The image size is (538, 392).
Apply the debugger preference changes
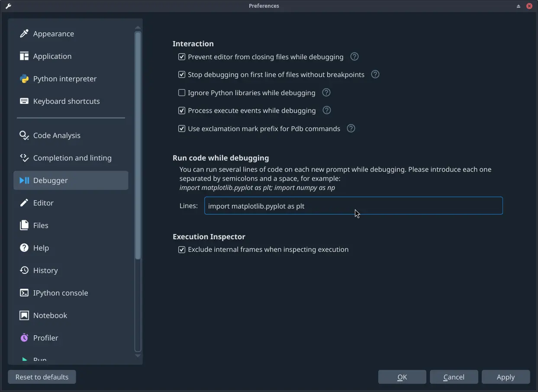[506, 377]
